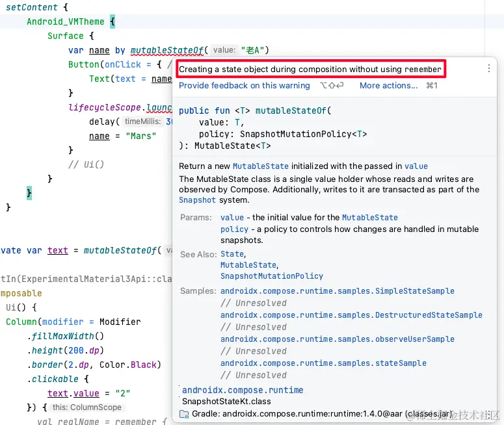Click the 'Button(onClick' code

point(105,64)
